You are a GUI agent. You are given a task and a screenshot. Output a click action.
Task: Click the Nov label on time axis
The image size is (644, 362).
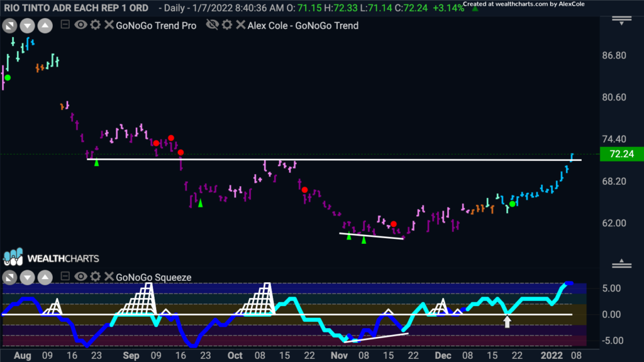pyautogui.click(x=339, y=356)
